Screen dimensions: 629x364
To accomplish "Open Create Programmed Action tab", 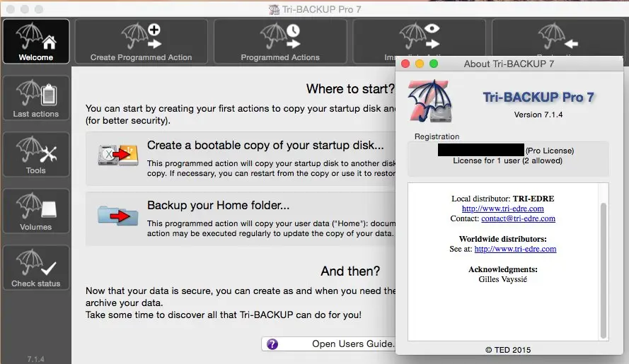I will click(x=142, y=41).
